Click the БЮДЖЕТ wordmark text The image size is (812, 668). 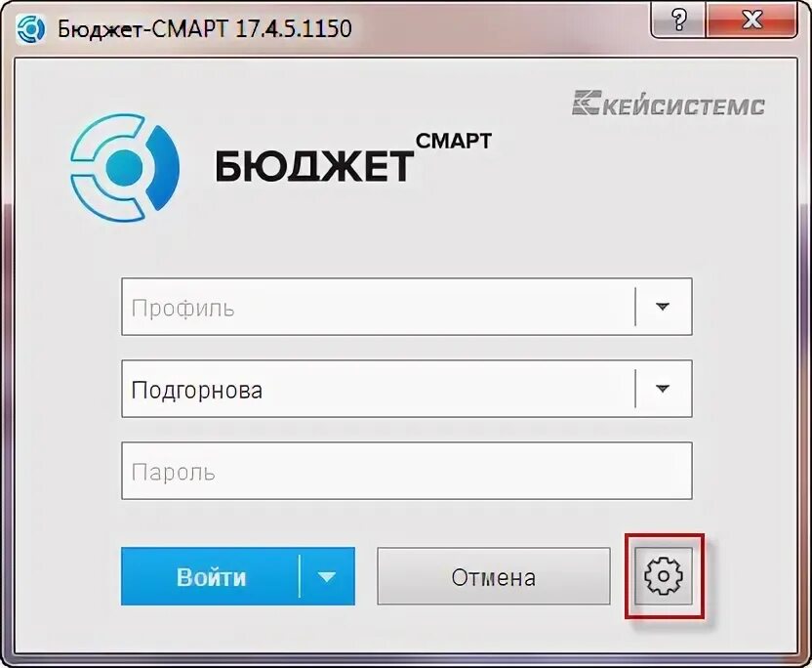tap(314, 167)
